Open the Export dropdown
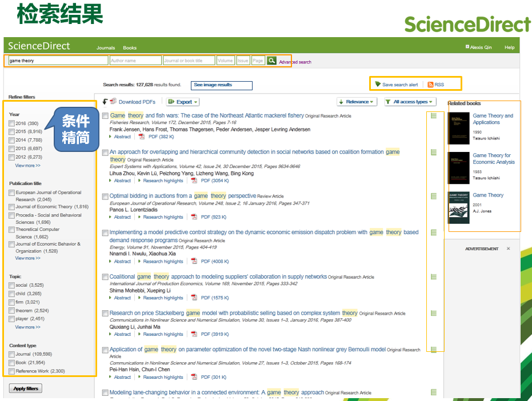The width and height of the screenshot is (532, 401). [x=182, y=102]
